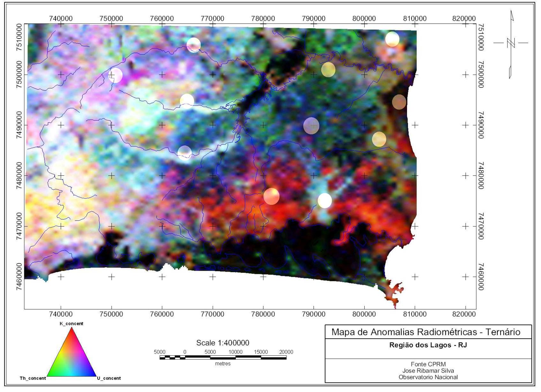Click the brown circle marker near east coast
Image resolution: width=541 pixels, height=392 pixels.
[399, 102]
